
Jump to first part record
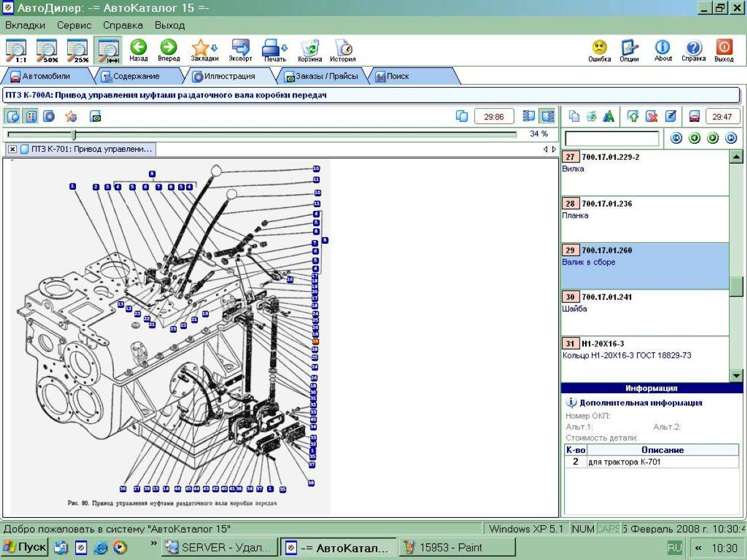click(x=676, y=138)
